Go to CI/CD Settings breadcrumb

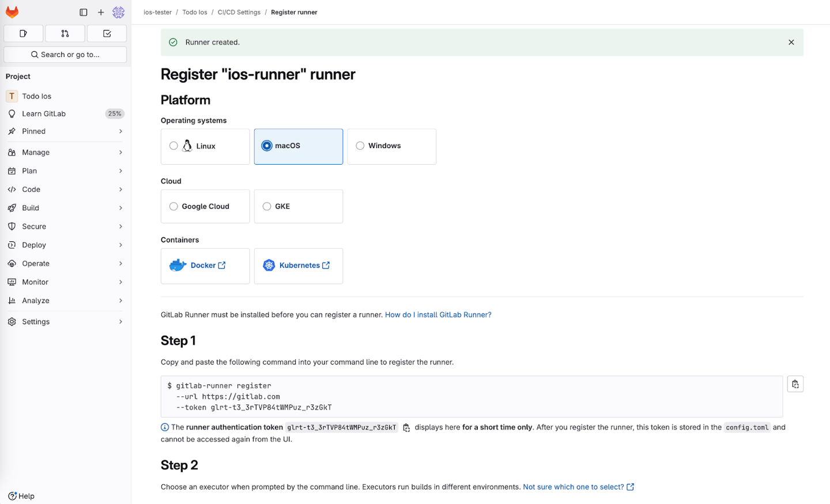tap(239, 12)
